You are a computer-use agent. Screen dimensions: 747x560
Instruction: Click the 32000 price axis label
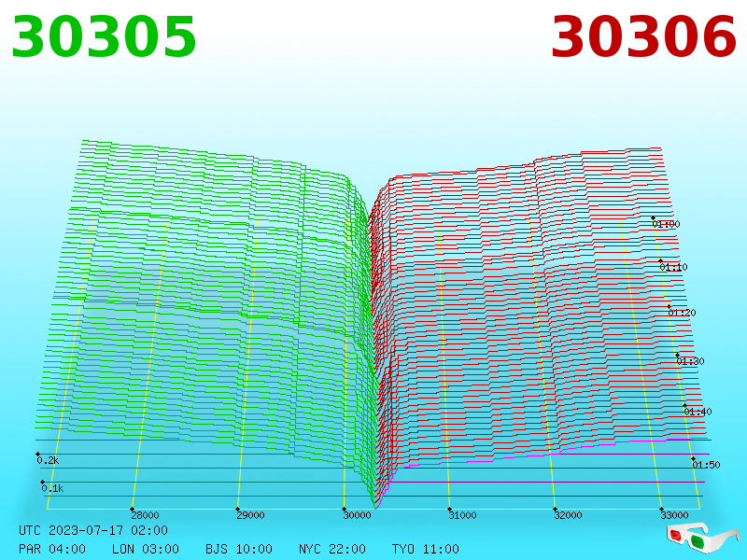[x=568, y=515]
